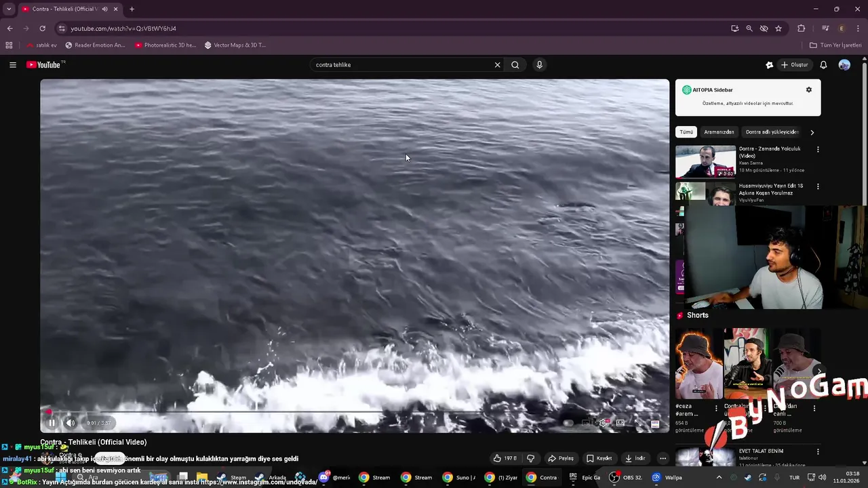Viewport: 868px width, 488px height.
Task: Open 'Photorealistic 3D he...' bookmark
Action: point(165,45)
